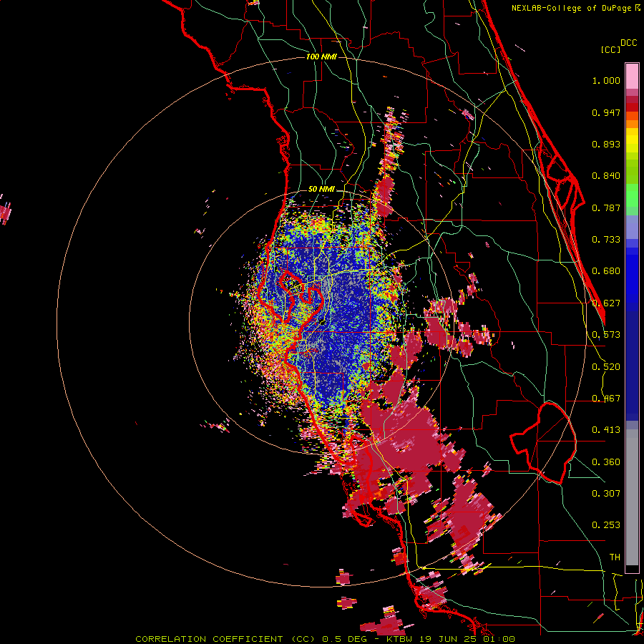Image resolution: width=644 pixels, height=644 pixels.
Task: Click the 0.253 legend value
Action: coord(606,525)
